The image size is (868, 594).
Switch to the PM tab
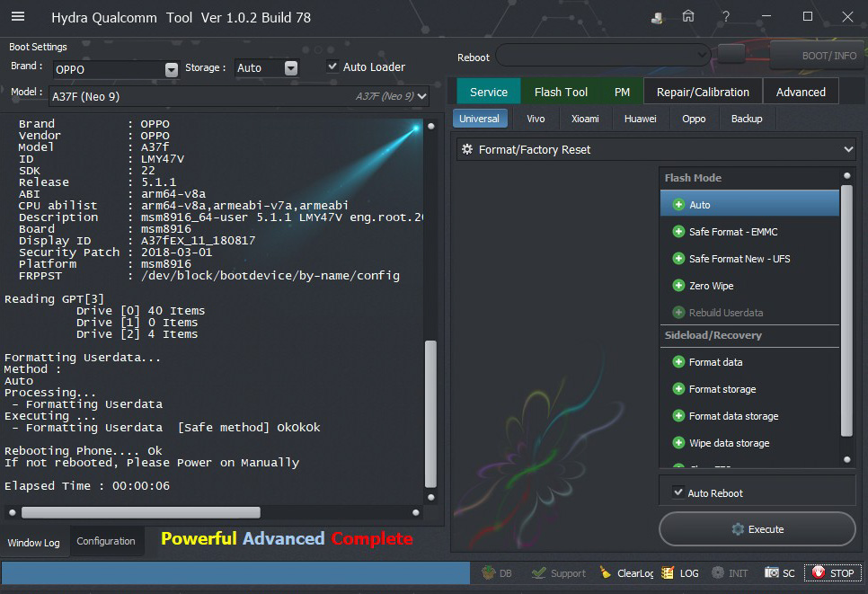point(622,92)
